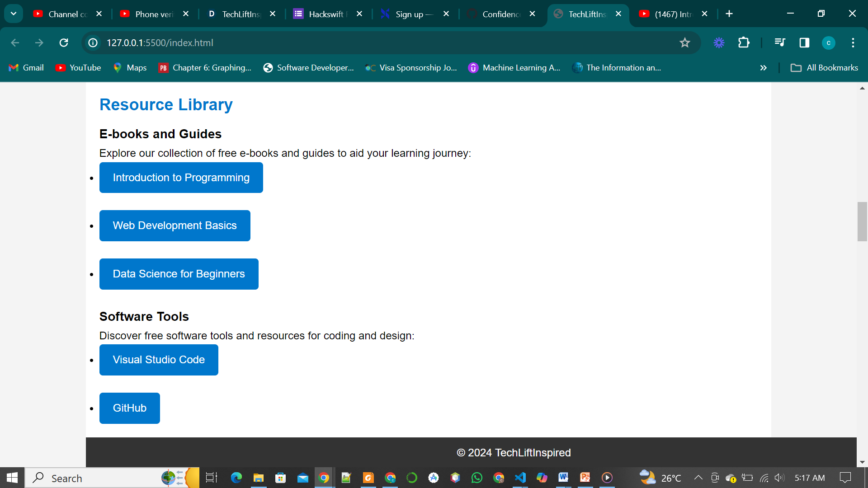The width and height of the screenshot is (868, 488).
Task: Bookmark this page with the star icon
Action: [684, 42]
